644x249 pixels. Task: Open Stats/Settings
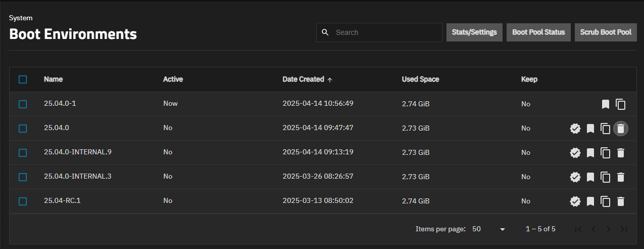(474, 32)
